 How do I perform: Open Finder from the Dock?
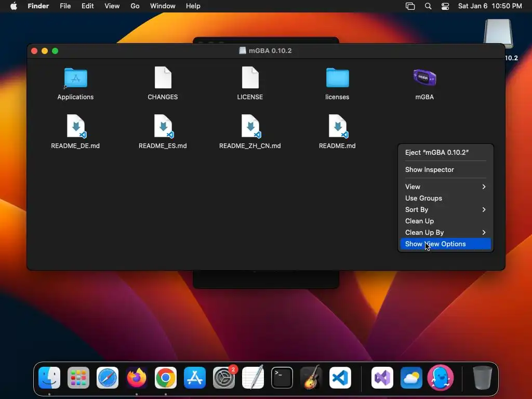[49, 378]
